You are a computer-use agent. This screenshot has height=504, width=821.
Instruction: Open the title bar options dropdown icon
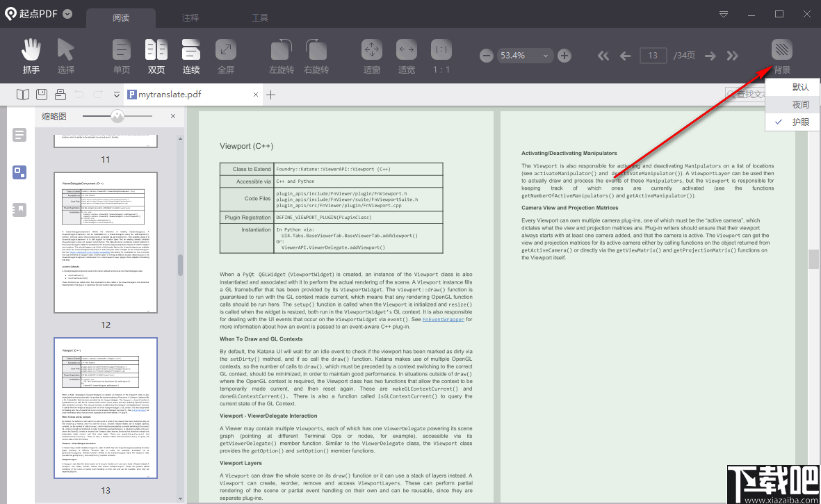click(x=724, y=14)
